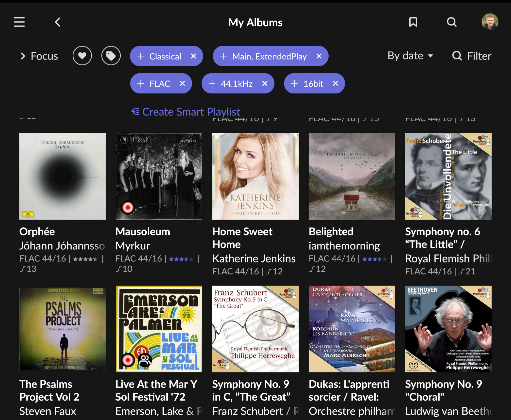
Task: Click star rating under Belighted
Action: point(375,259)
